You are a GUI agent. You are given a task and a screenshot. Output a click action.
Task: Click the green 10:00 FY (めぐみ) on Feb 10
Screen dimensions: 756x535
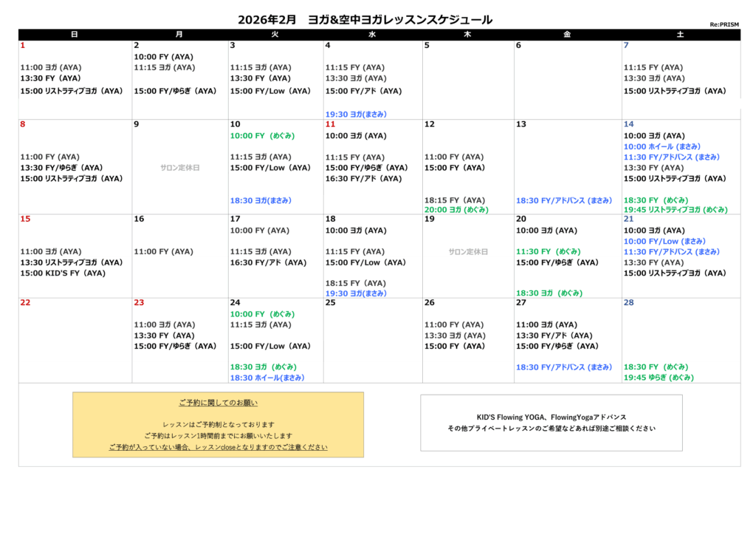(x=262, y=136)
